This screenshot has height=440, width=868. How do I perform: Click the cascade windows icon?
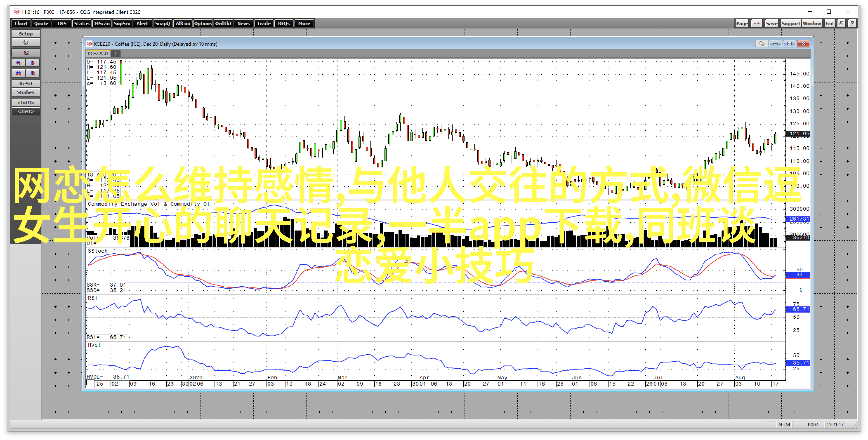point(841,24)
